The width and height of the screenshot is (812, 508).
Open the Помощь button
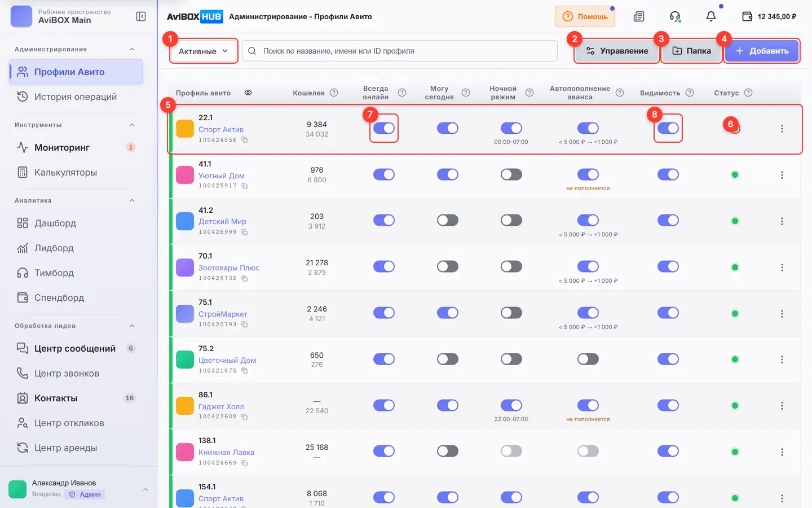tap(585, 16)
